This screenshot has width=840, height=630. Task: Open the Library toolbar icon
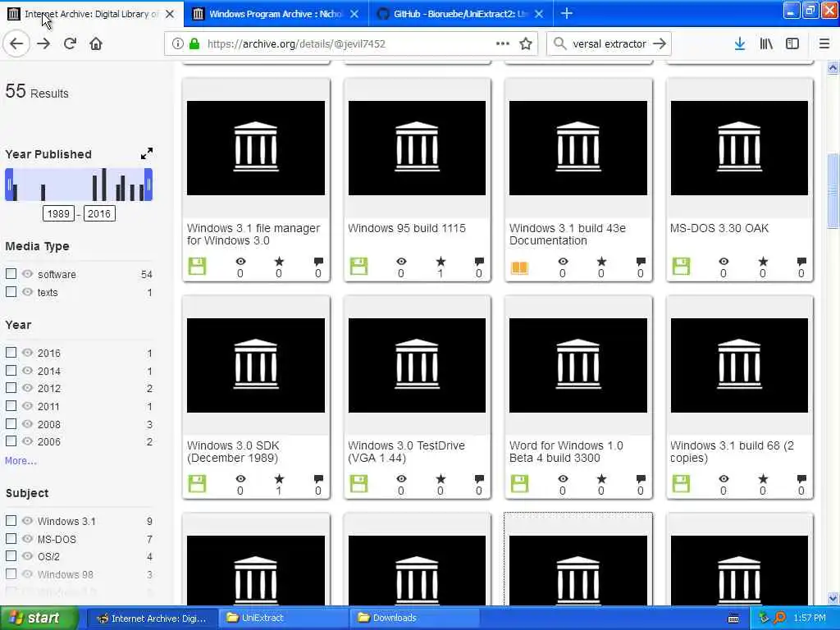tap(766, 44)
